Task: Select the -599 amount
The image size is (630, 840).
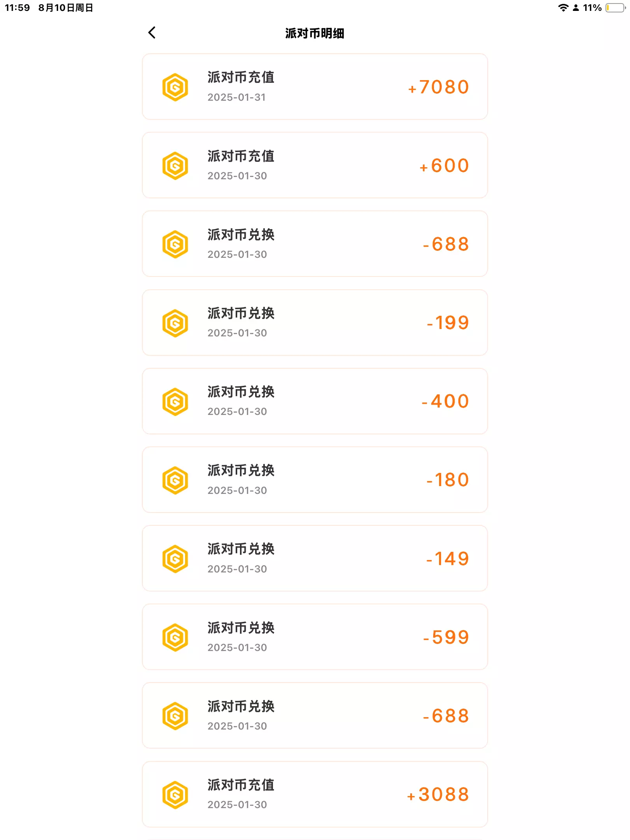Action: pyautogui.click(x=446, y=637)
